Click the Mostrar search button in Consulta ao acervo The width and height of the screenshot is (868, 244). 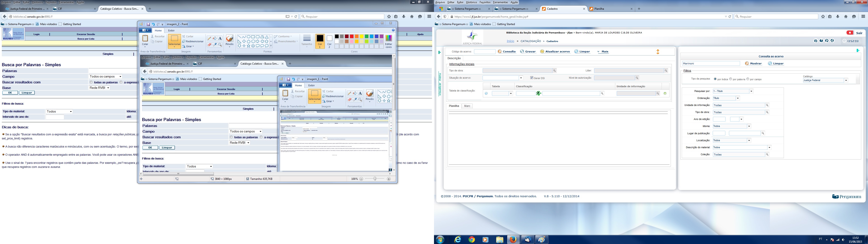coord(753,63)
